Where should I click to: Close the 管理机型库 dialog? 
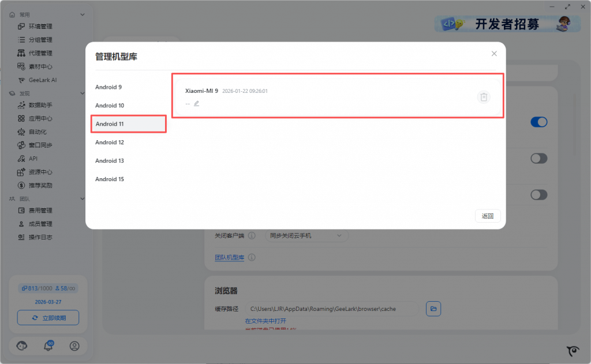coord(494,54)
